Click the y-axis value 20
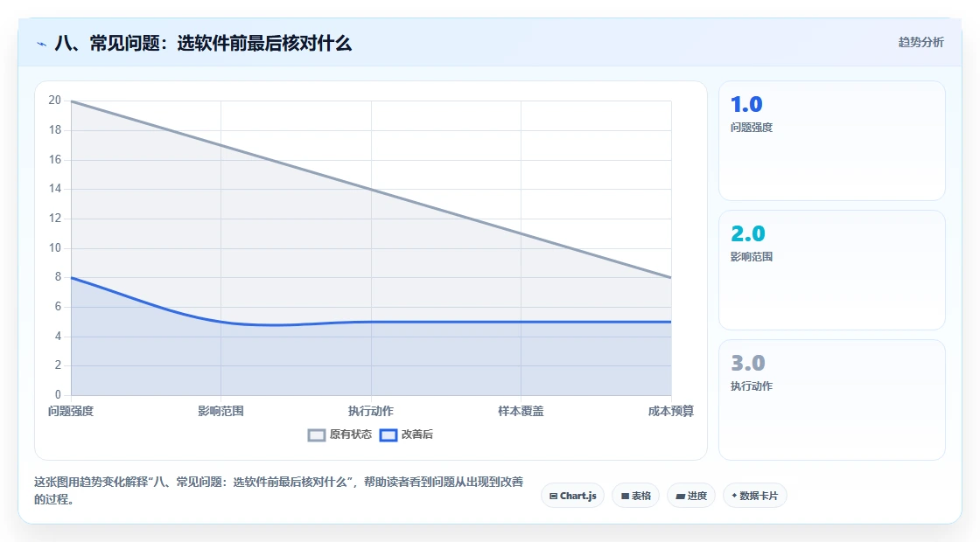 pyautogui.click(x=55, y=101)
